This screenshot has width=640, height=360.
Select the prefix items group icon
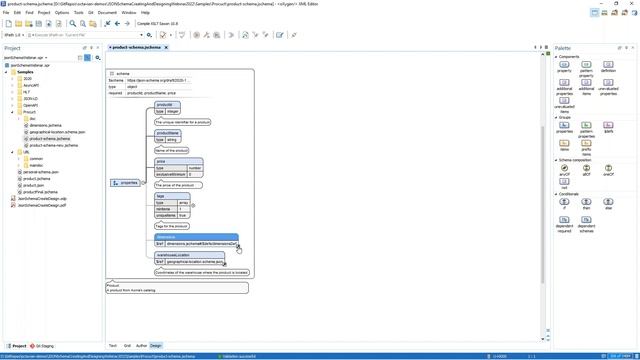586,148
